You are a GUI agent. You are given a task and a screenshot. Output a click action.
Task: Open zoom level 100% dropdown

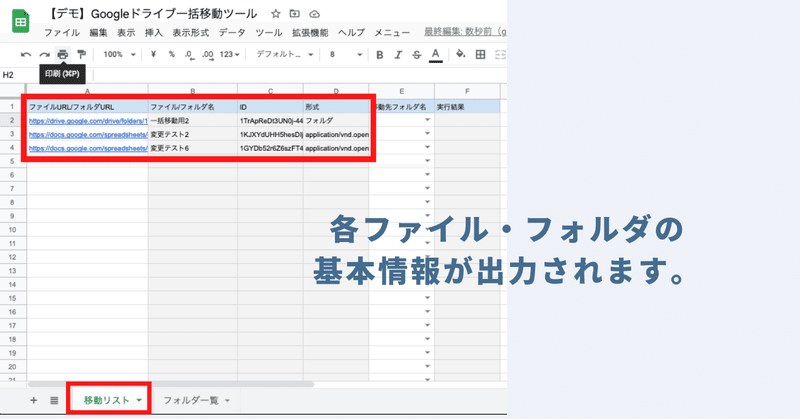[x=119, y=54]
